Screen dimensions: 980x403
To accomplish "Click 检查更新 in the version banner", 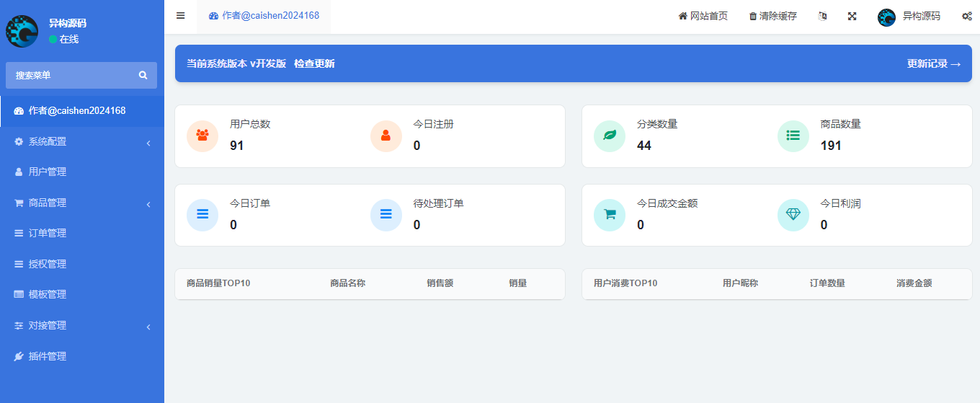I will (314, 63).
